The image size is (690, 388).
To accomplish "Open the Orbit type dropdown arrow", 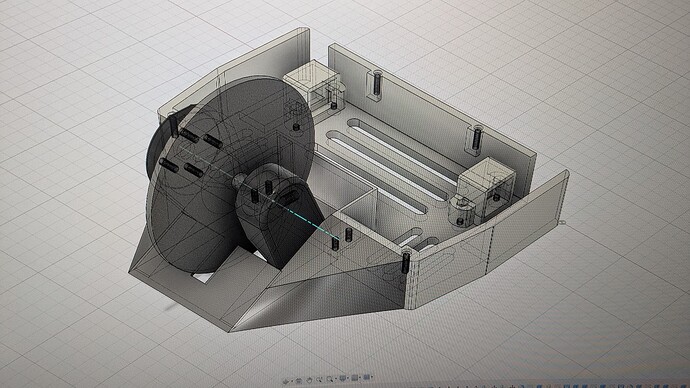I will pos(292,381).
